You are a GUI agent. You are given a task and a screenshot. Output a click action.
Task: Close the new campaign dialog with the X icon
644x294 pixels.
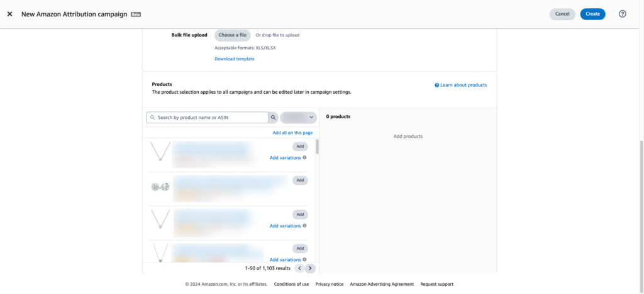pos(10,14)
